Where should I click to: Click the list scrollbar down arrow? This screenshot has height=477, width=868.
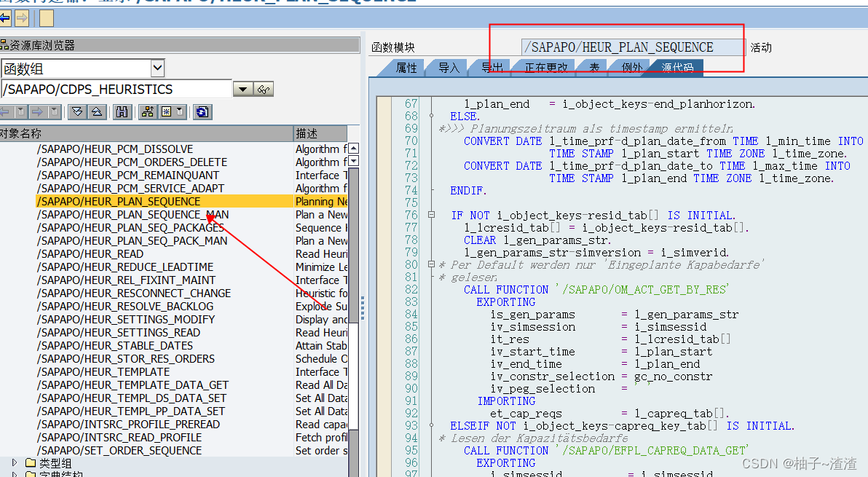[354, 161]
